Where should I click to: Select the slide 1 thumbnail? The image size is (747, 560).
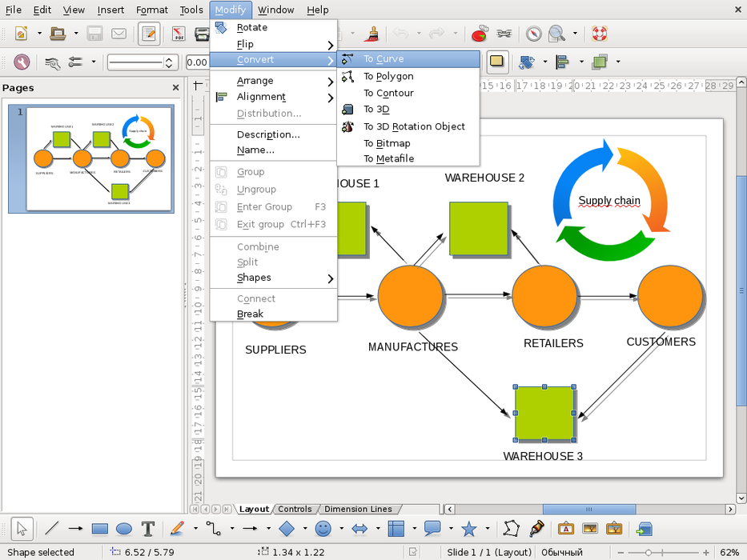pos(90,159)
